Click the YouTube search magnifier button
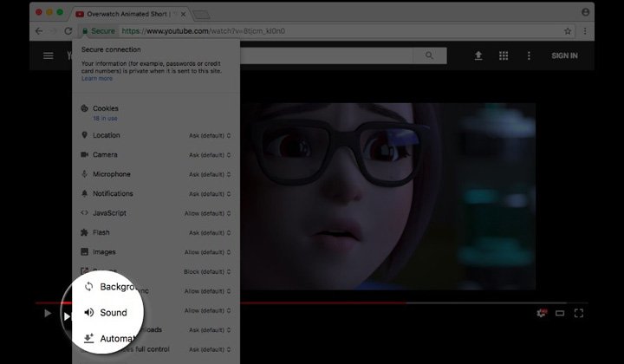 [429, 55]
